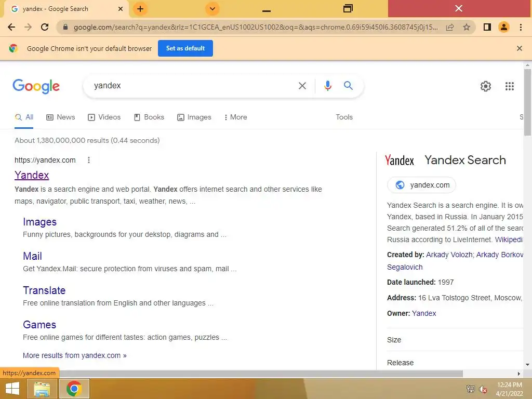Submit search with the magnifier icon
Screen dimensions: 532x399
click(x=348, y=86)
